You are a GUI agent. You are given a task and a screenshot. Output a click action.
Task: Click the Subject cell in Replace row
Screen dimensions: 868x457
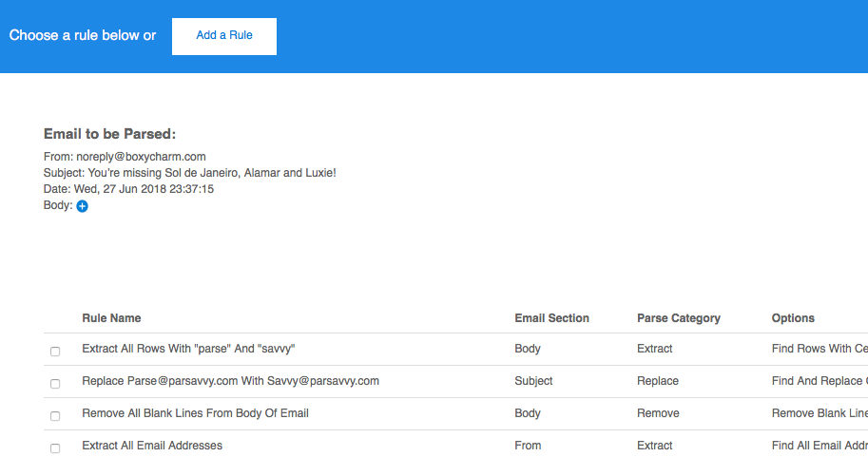[x=533, y=381]
